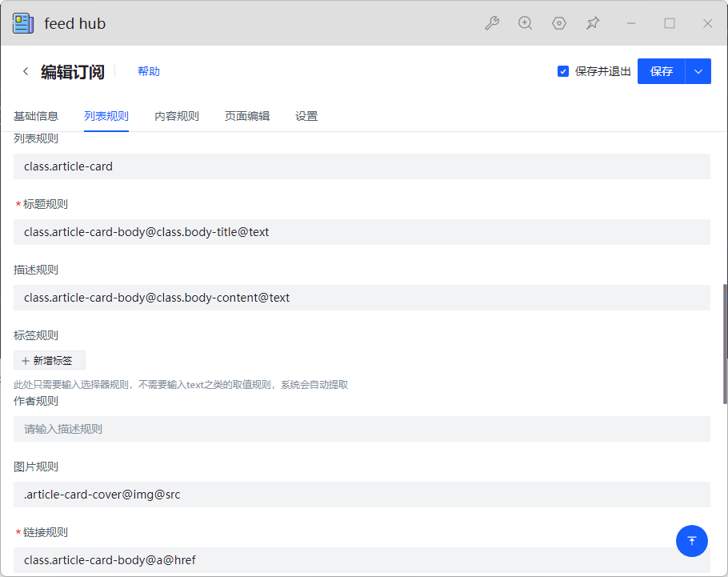The image size is (728, 577).
Task: Switch to the 基础信息 tab
Action: [36, 116]
